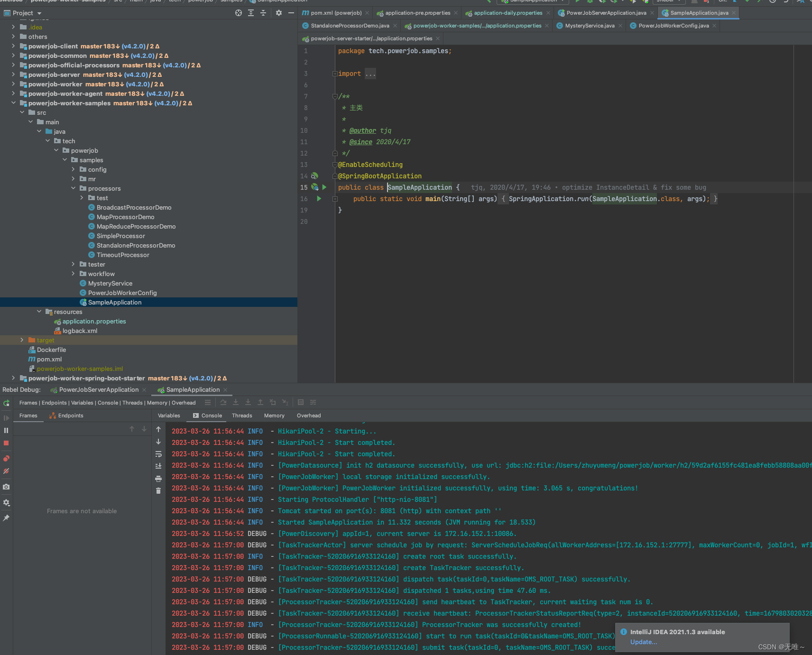Click Show Execution Point icon
This screenshot has width=812, height=655.
click(208, 402)
